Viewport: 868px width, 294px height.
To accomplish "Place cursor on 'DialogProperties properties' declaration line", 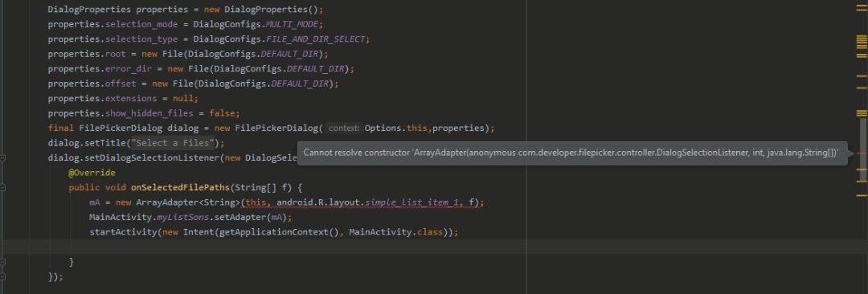I will pyautogui.click(x=186, y=10).
